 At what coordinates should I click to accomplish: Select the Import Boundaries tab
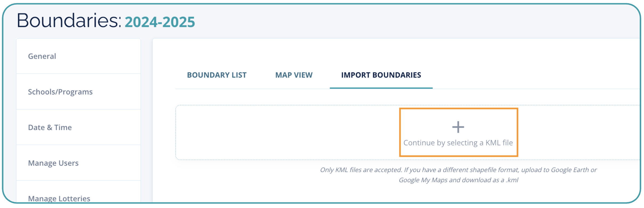tap(381, 75)
